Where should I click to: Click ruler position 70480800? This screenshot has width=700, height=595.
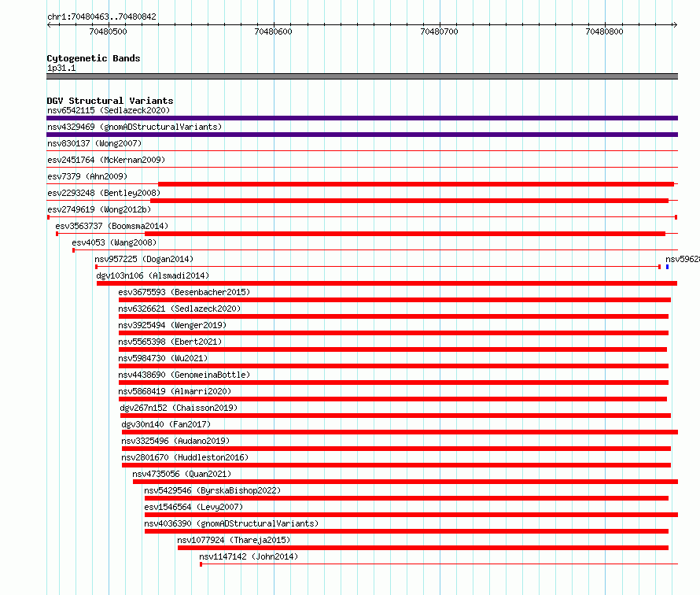[x=605, y=31]
